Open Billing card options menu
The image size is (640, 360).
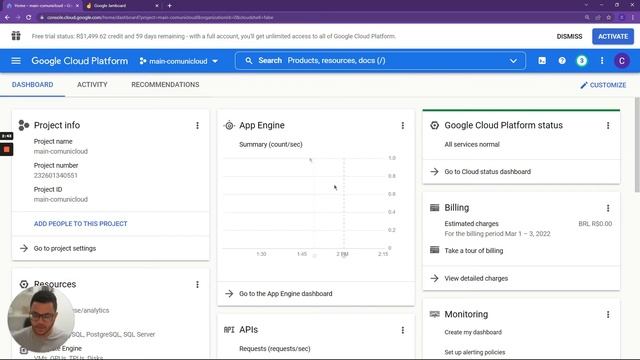click(608, 208)
